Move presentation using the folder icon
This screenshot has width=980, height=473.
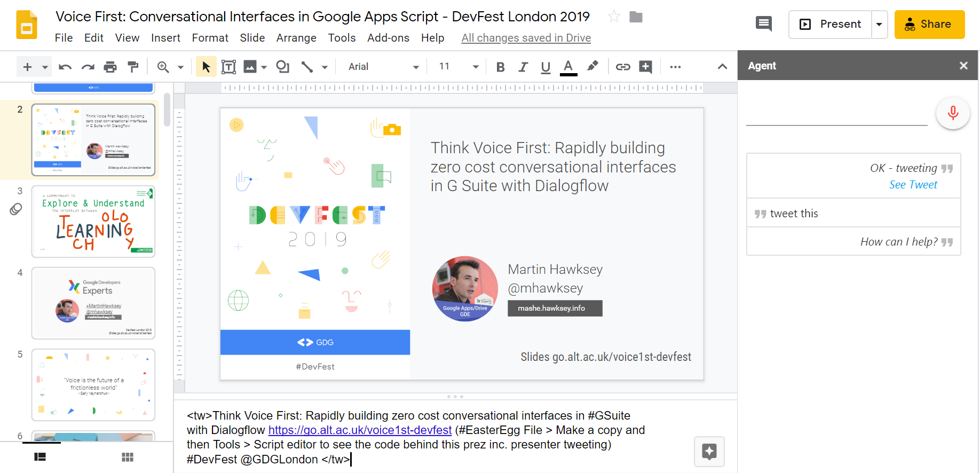(636, 17)
